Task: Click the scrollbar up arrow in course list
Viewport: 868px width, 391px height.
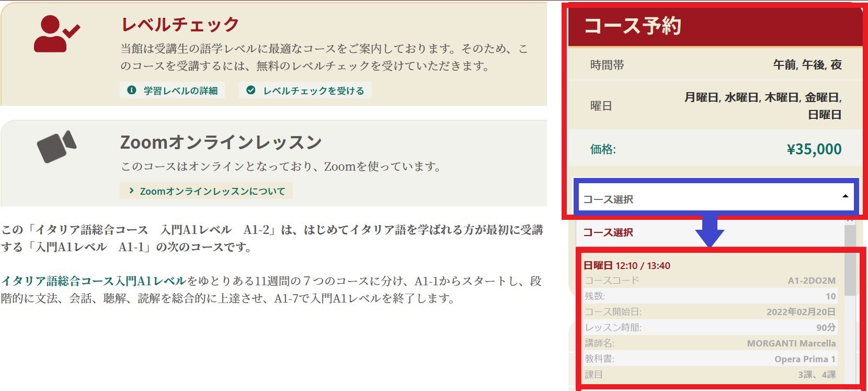Action: click(850, 221)
